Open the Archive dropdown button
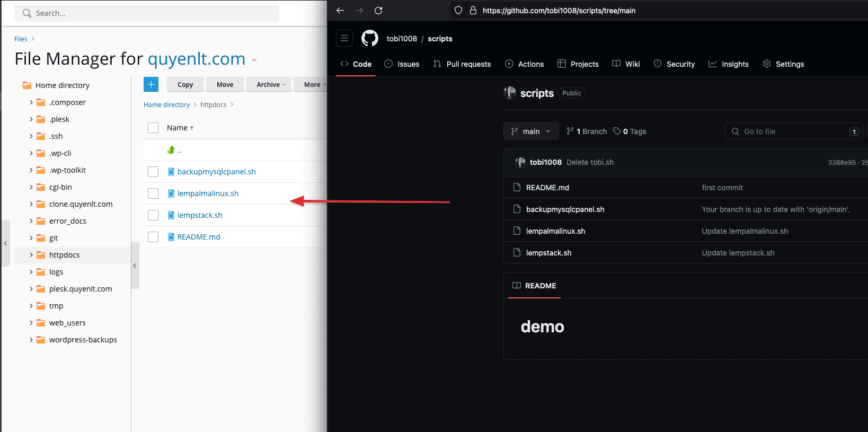The image size is (868, 432). point(271,84)
